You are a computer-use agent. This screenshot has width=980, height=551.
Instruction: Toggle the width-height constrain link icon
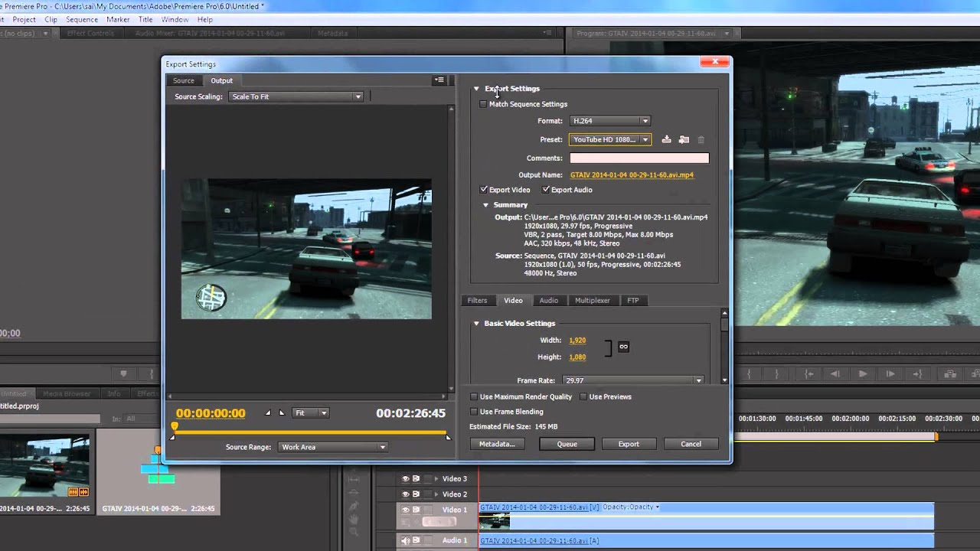[623, 347]
